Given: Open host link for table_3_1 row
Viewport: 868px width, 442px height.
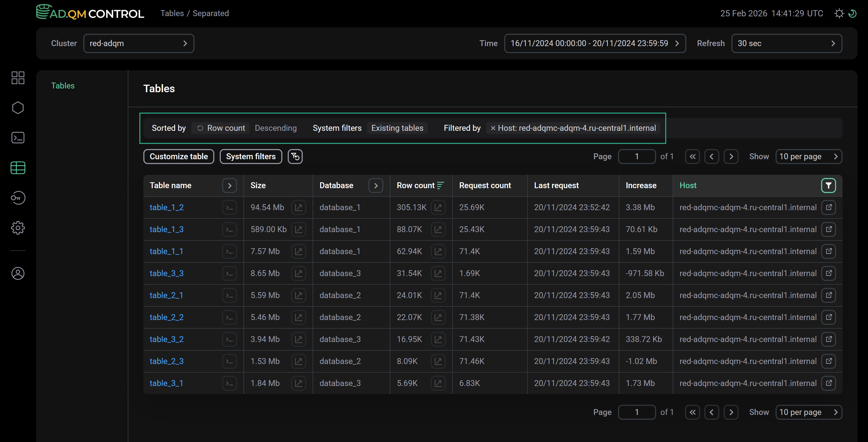Looking at the screenshot, I should (829, 383).
